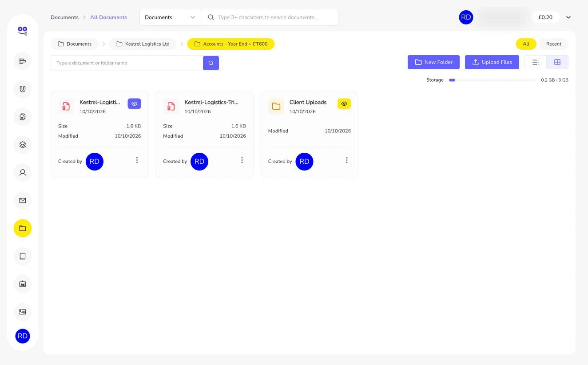Open the Client Uploads folder name
The image size is (588, 365).
pyautogui.click(x=308, y=102)
